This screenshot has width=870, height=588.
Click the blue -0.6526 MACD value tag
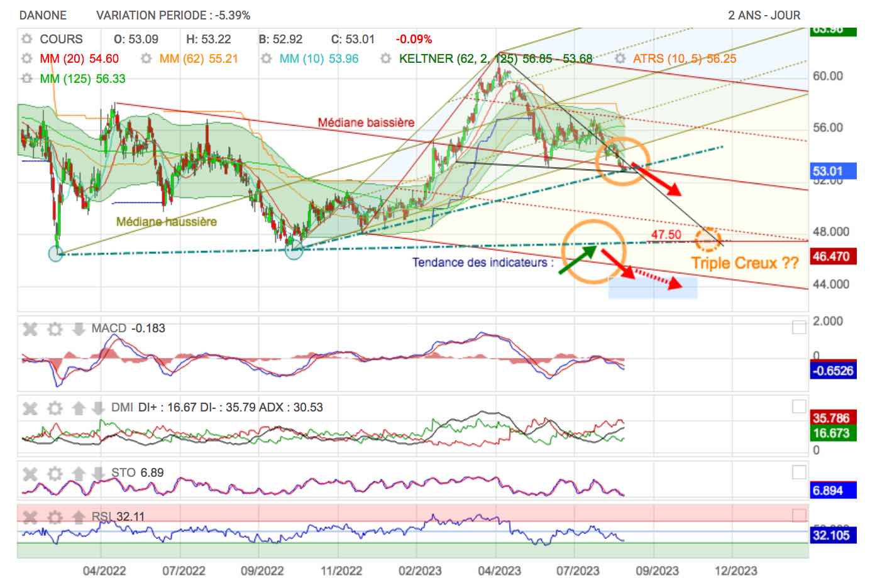[832, 371]
